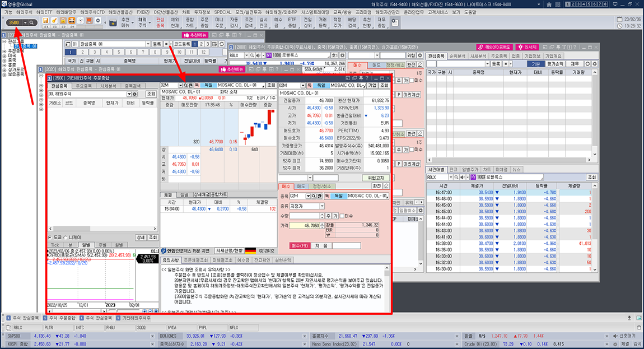Toggle group number 2 next to 코드등록
Image resolution: width=644 pixels, height=349 pixels.
pyautogui.click(x=201, y=44)
